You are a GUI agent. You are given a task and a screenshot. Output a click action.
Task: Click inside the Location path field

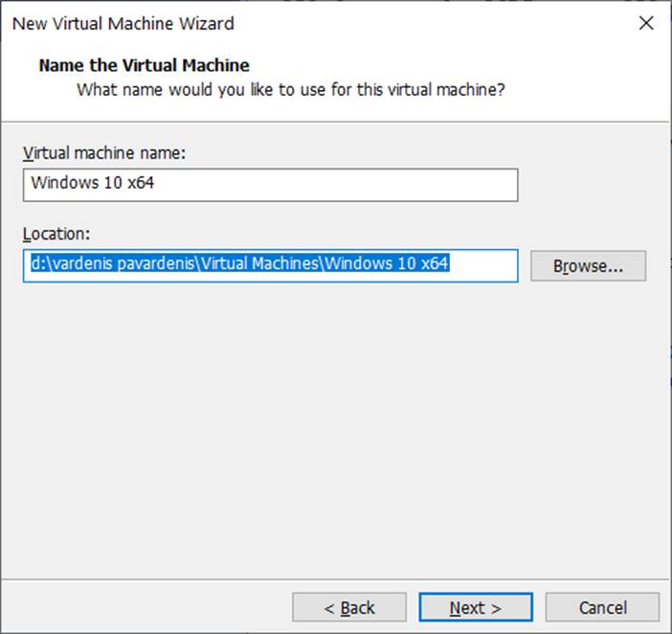coord(270,265)
